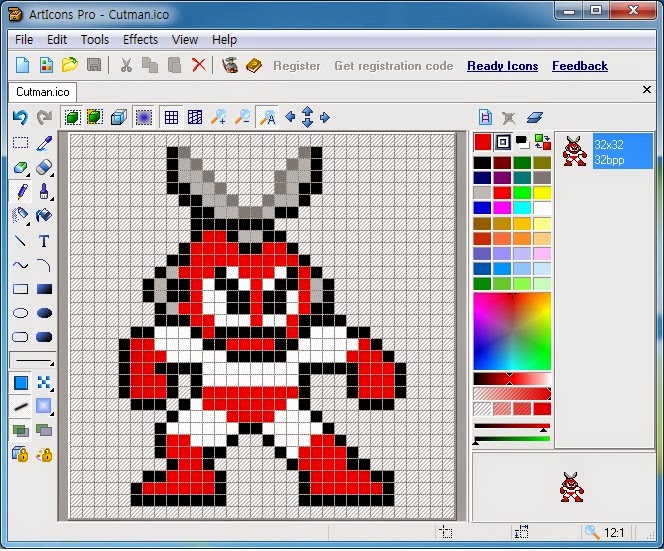Click Get registration code
The image size is (664, 551).
(393, 66)
